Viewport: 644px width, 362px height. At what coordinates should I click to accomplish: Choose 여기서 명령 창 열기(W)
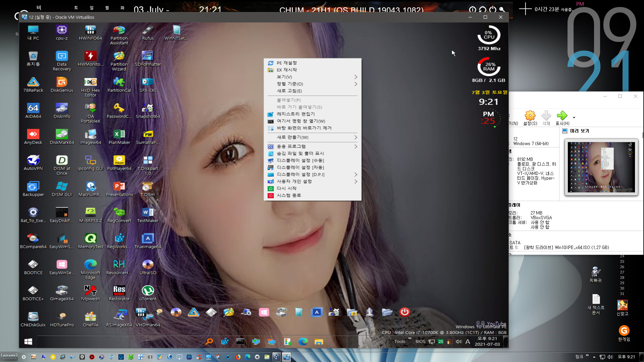pyautogui.click(x=313, y=121)
